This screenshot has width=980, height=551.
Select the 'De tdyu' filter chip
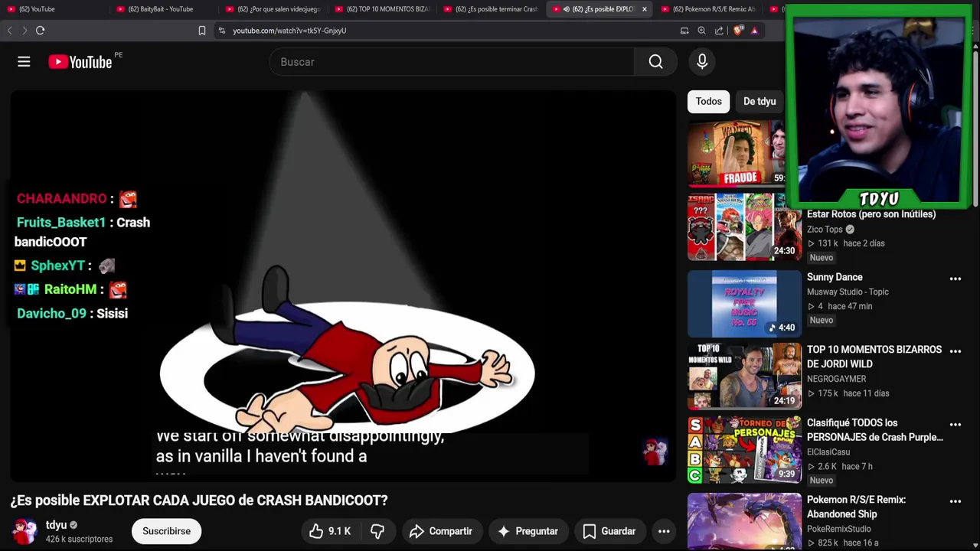[759, 101]
